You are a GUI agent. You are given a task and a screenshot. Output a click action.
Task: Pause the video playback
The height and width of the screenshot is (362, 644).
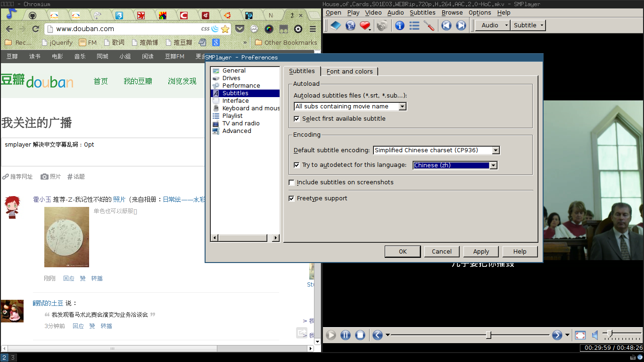[346, 335]
